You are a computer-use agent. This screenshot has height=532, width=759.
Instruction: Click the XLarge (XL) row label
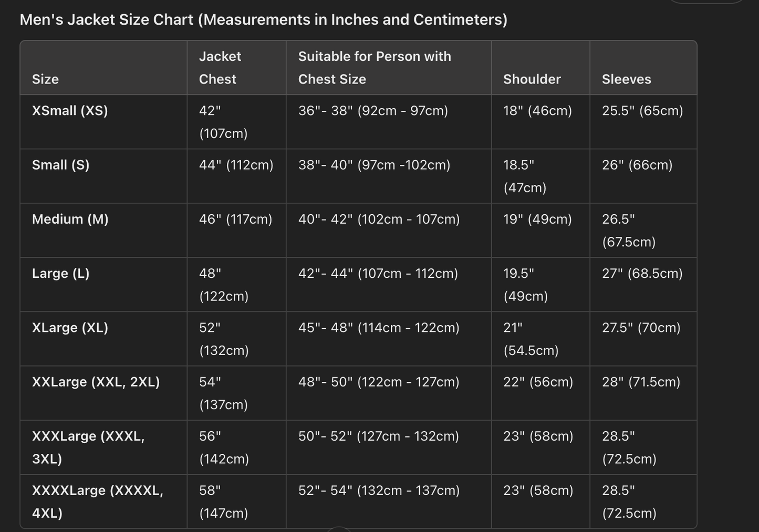[x=70, y=328]
